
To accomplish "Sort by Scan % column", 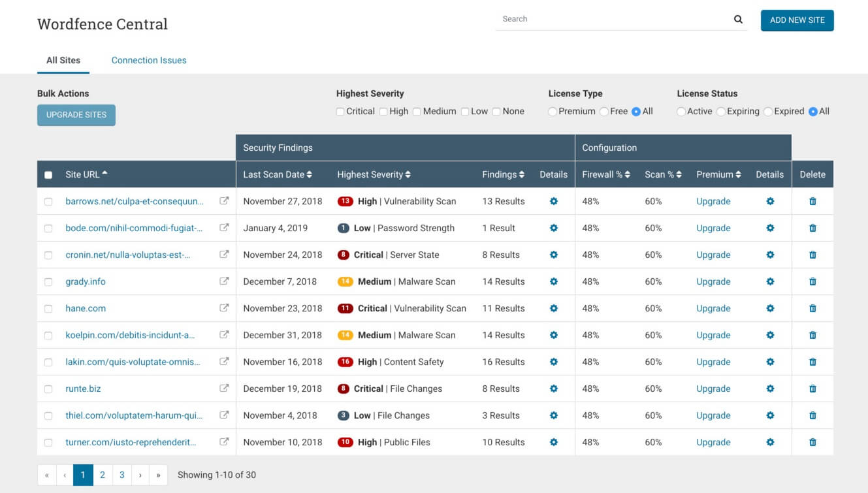I will coord(663,174).
